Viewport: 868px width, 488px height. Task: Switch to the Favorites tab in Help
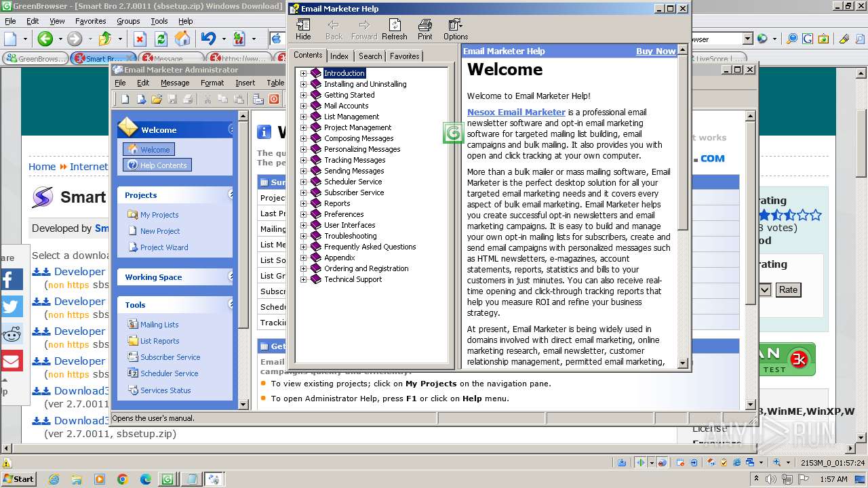404,56
